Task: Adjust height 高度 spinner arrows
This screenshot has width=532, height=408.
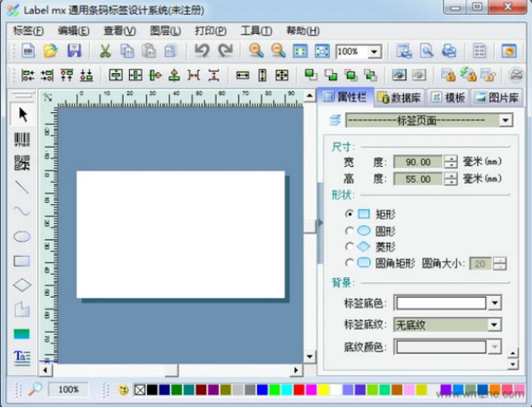Action: click(450, 179)
